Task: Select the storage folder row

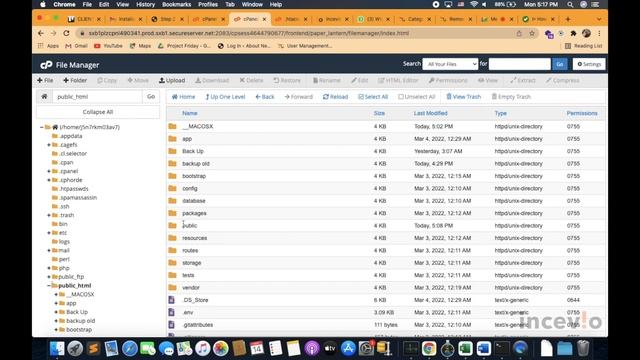Action: coord(386,263)
